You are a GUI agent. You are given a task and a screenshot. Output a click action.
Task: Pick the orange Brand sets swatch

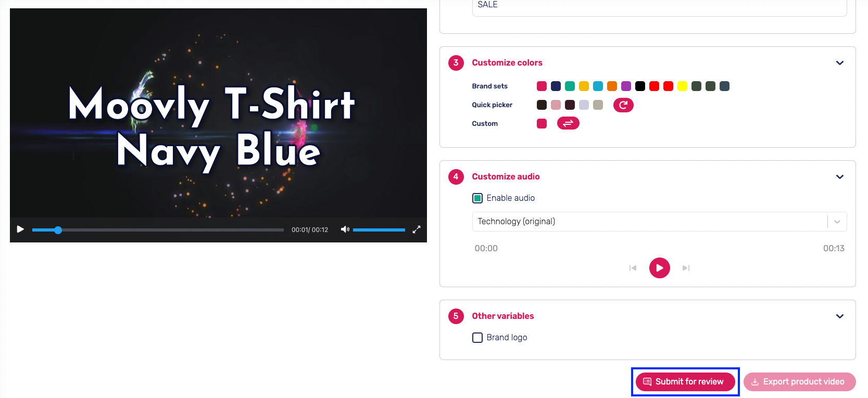pos(612,86)
